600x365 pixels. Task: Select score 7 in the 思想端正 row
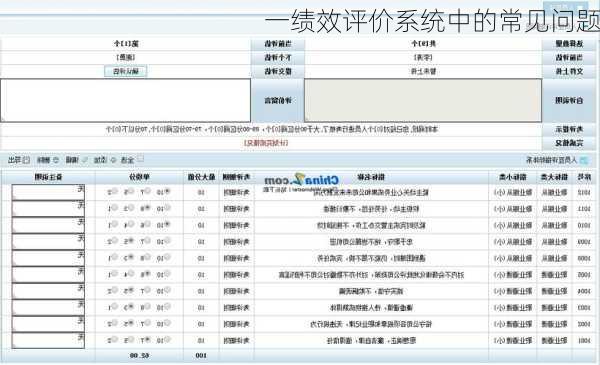147,339
